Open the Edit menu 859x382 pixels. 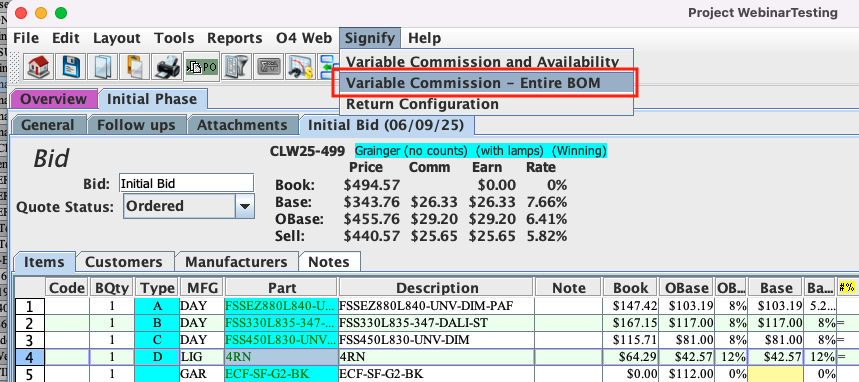click(66, 38)
